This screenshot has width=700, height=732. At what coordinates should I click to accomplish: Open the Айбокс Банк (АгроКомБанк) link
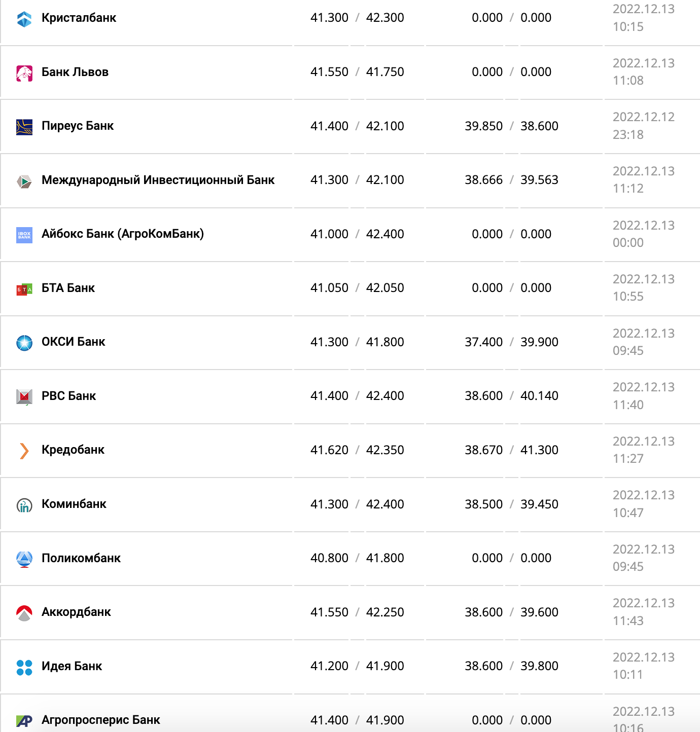[x=123, y=234]
